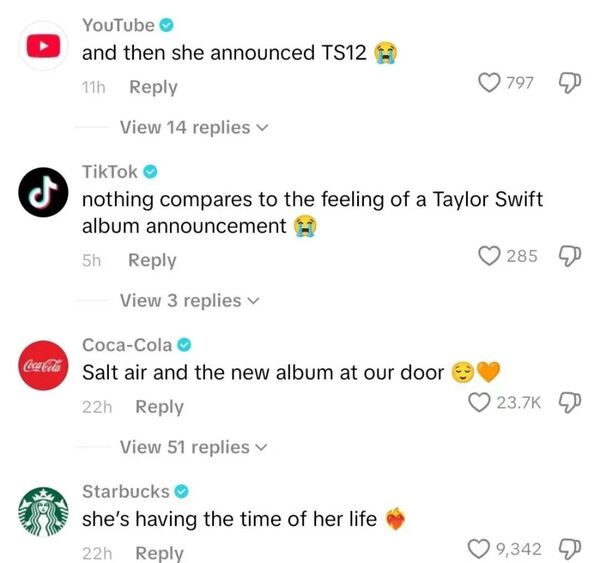Like TikTok's Taylor Swift comment
This screenshot has width=600, height=563.
click(x=490, y=257)
